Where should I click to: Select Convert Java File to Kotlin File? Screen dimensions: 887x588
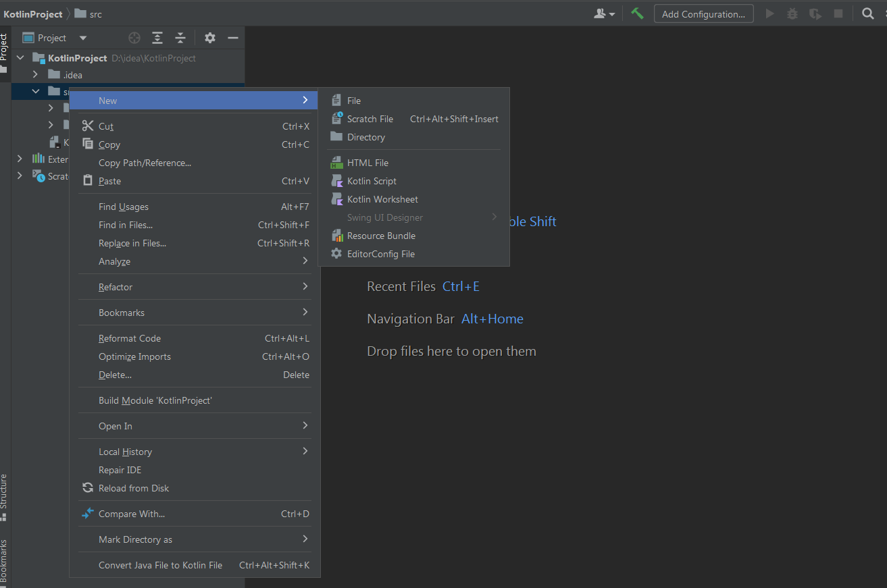point(195,565)
